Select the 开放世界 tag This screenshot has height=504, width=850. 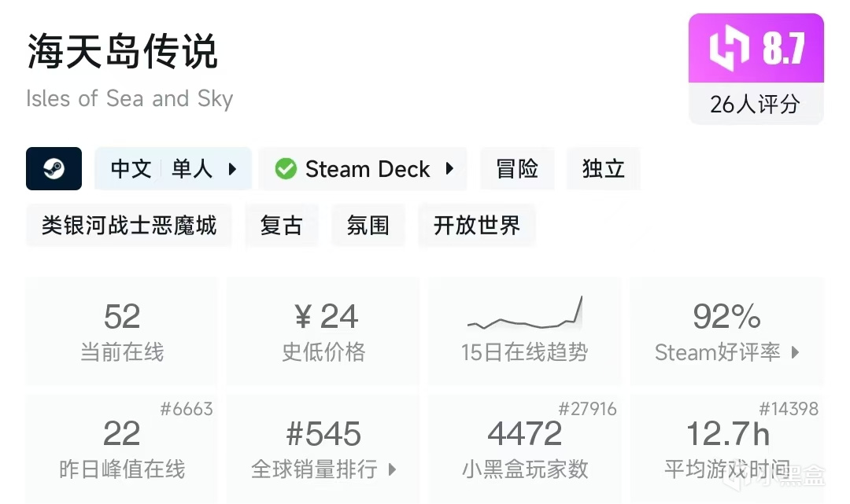(477, 226)
